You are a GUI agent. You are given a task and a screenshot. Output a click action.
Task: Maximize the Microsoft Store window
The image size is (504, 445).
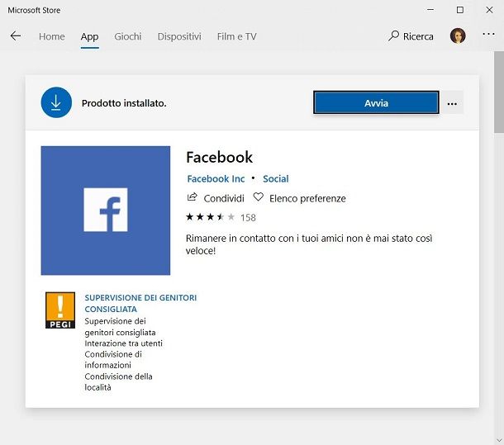[x=460, y=10]
